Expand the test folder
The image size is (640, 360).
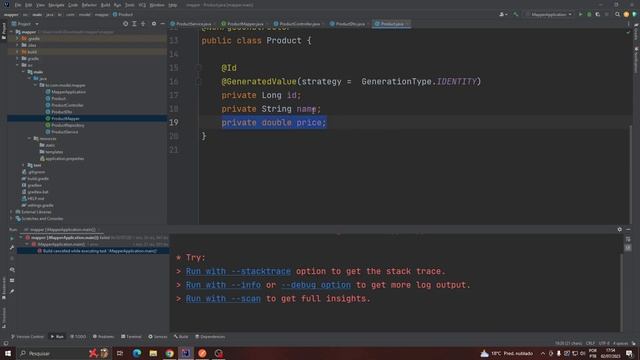click(24, 165)
